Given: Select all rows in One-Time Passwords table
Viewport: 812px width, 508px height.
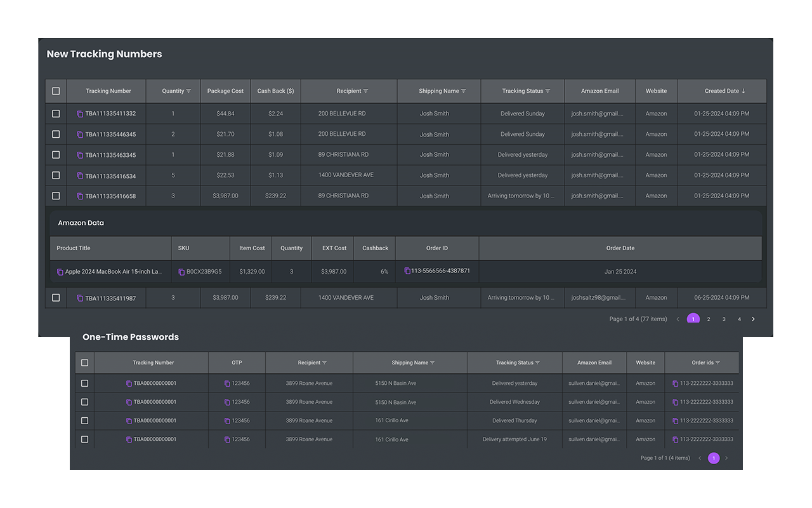Looking at the screenshot, I should [x=84, y=363].
